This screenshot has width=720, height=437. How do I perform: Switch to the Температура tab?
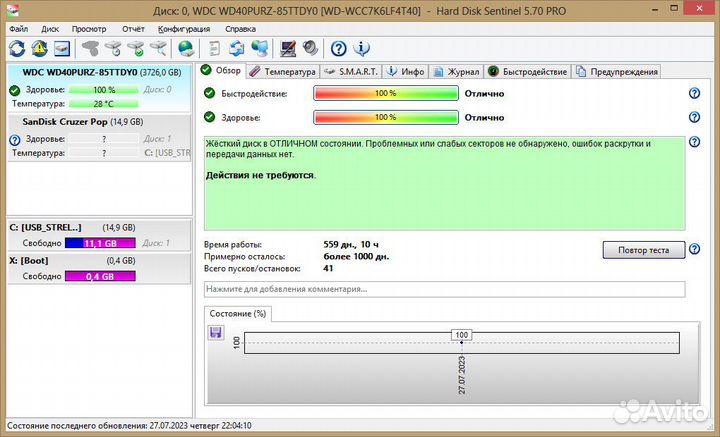[283, 71]
